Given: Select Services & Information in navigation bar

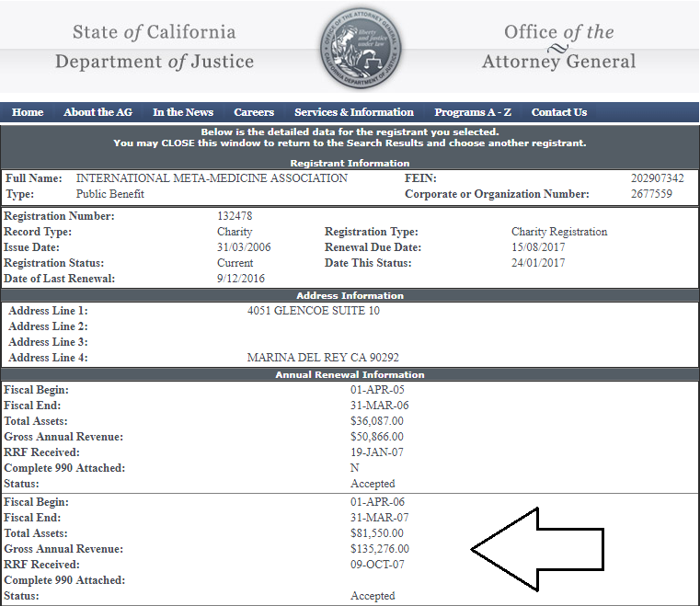Looking at the screenshot, I should [354, 112].
